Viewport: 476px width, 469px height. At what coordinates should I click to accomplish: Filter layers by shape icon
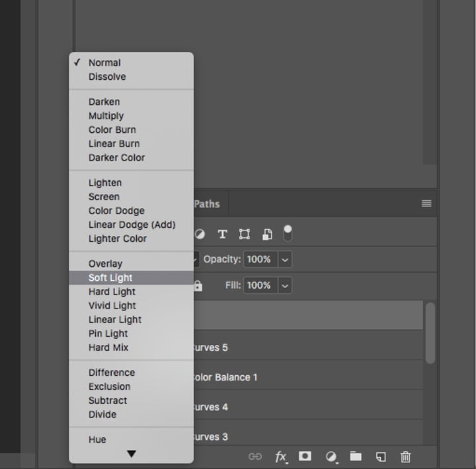(245, 234)
